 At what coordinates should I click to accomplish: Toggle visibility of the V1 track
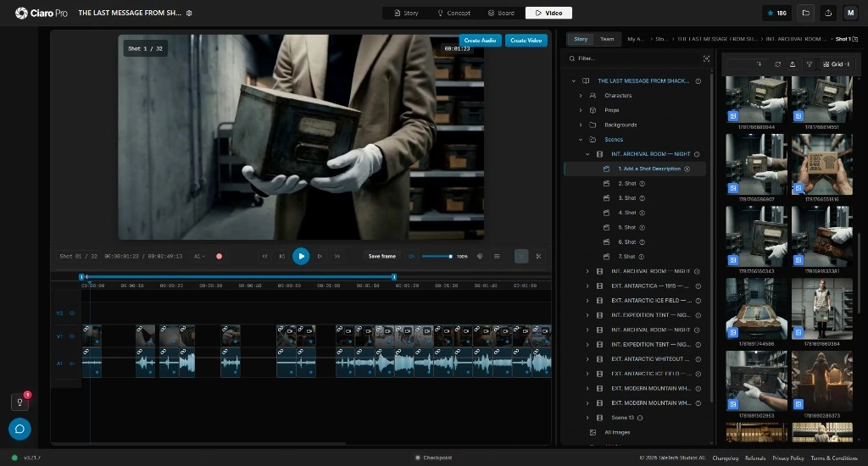click(x=72, y=336)
